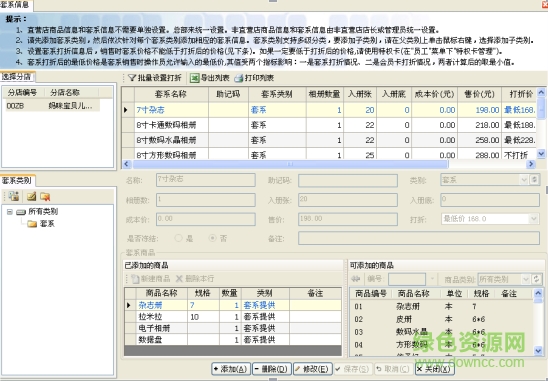Open the 编号 field dropdown arrow
The height and width of the screenshot is (381, 548).
point(432,279)
